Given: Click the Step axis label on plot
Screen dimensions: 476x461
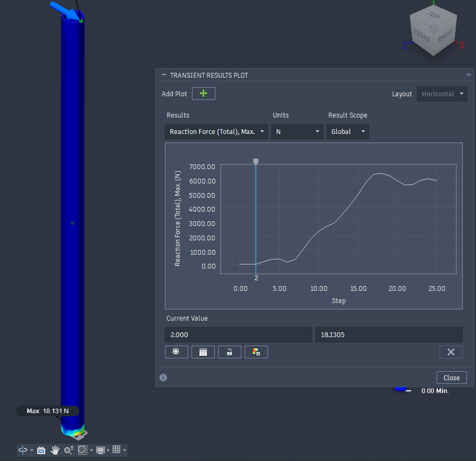Looking at the screenshot, I should point(338,301).
